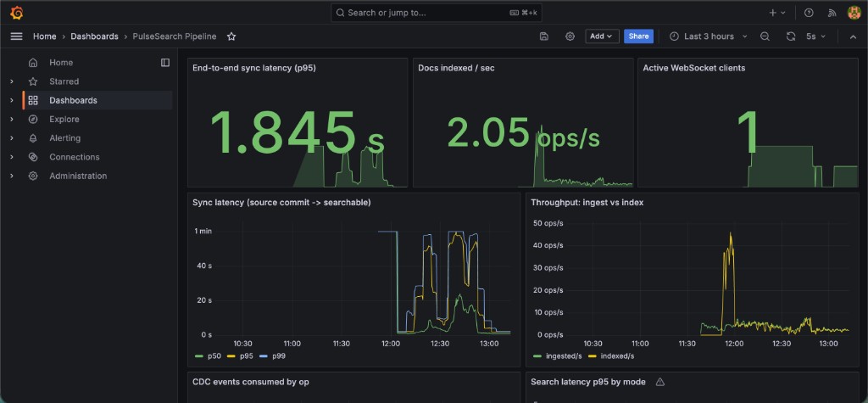Click the Starred star icon in sidebar
The height and width of the screenshot is (403, 868).
pos(33,81)
